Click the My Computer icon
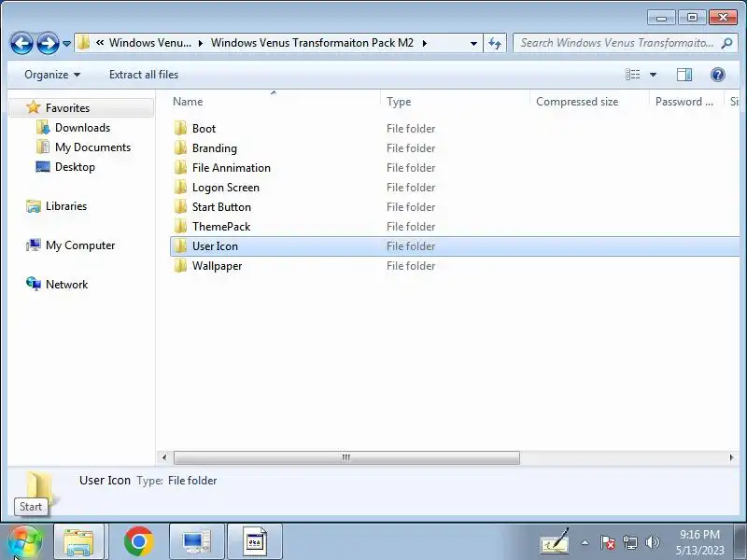The height and width of the screenshot is (560, 747). 34,245
